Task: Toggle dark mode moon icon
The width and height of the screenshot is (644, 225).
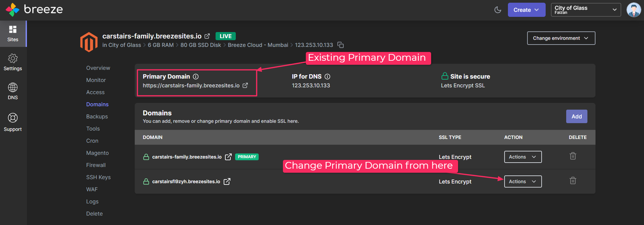Action: 498,10
